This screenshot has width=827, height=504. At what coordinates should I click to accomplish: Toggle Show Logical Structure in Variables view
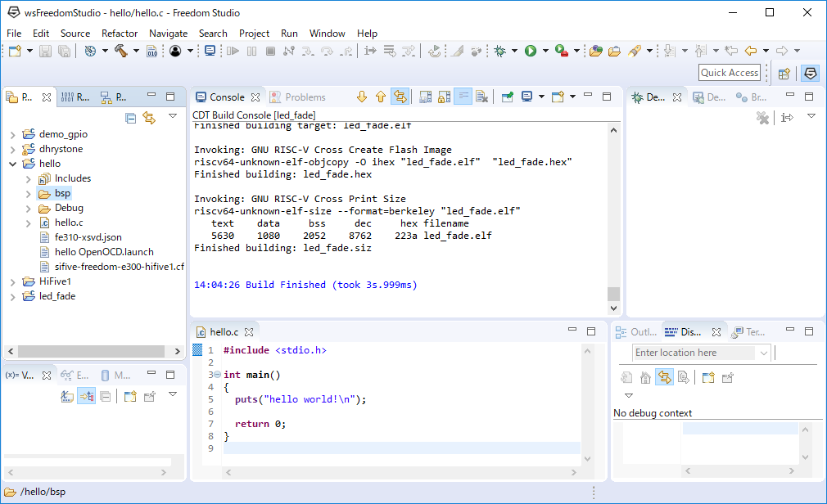pyautogui.click(x=87, y=396)
